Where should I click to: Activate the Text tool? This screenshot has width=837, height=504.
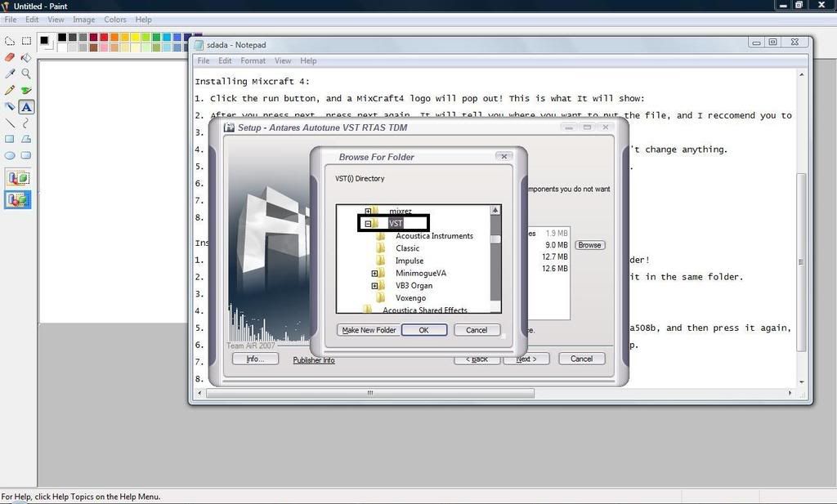click(x=26, y=106)
